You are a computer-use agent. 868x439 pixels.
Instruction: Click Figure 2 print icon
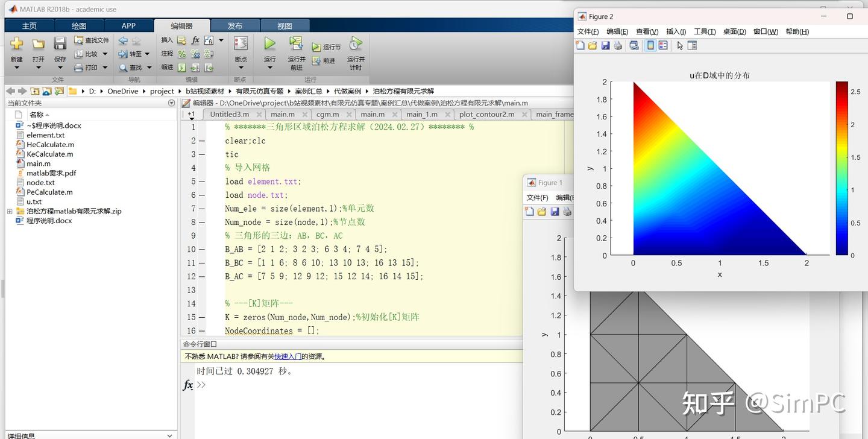618,46
